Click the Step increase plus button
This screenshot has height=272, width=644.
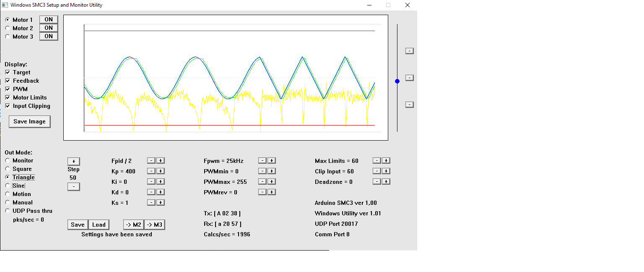click(73, 162)
